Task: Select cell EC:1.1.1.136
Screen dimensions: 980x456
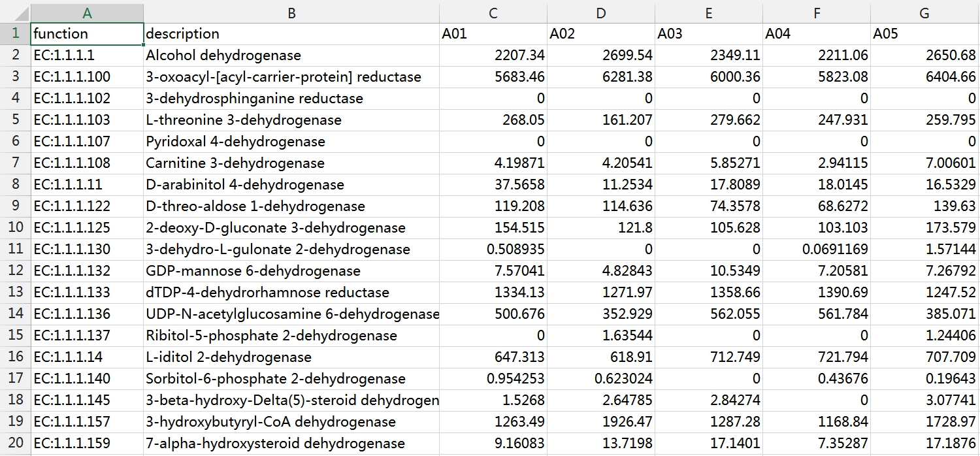Action: pyautogui.click(x=87, y=314)
